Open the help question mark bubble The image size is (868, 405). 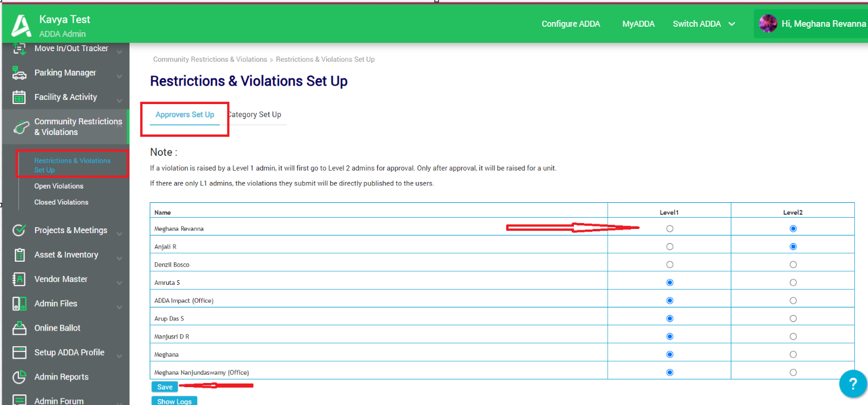pyautogui.click(x=853, y=383)
